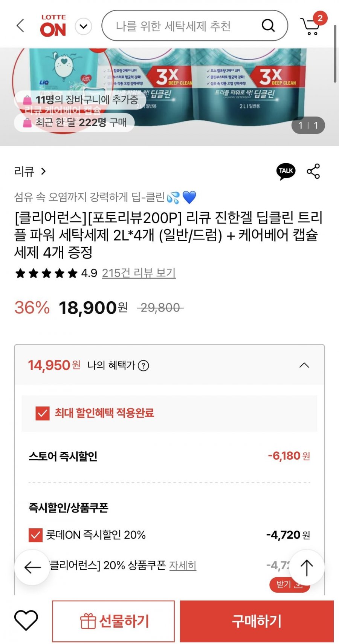
Task: Collapse the 나의 혜택가 panel
Action: tap(304, 365)
